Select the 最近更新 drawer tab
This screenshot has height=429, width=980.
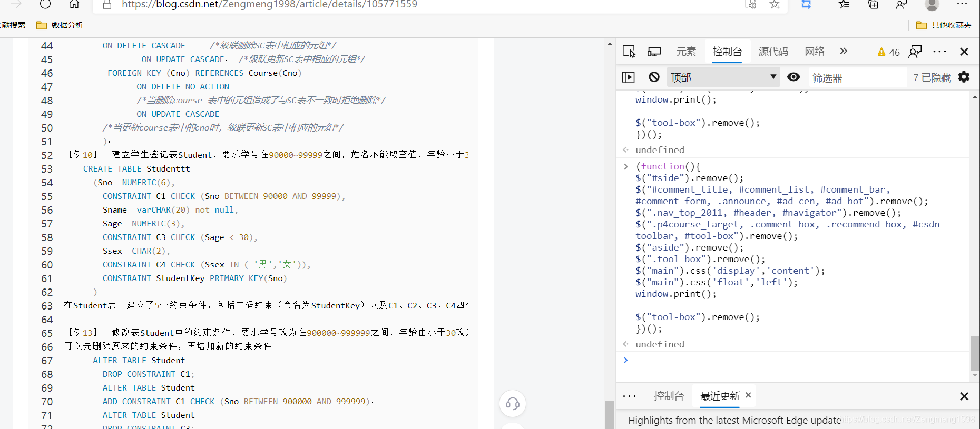(720, 396)
